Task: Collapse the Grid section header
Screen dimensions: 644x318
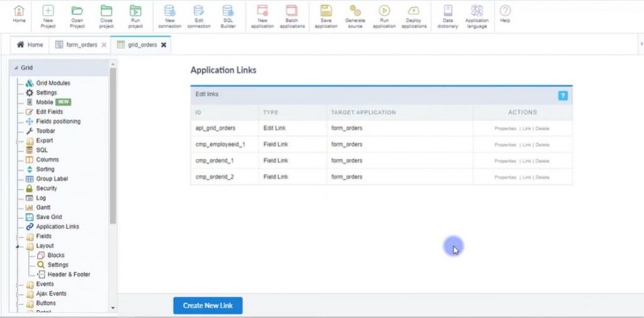Action: click(x=16, y=68)
